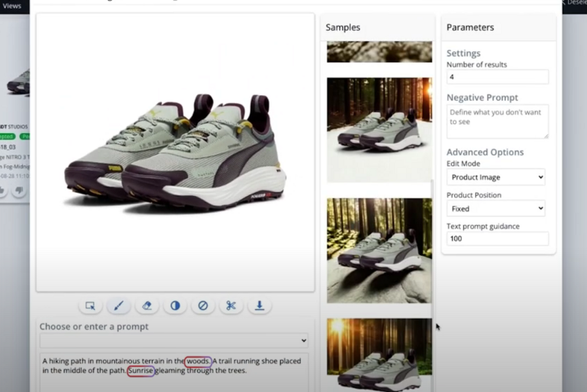The width and height of the screenshot is (587, 392).
Task: Select the bottom sample with sunrise through trees
Action: pyautogui.click(x=379, y=355)
